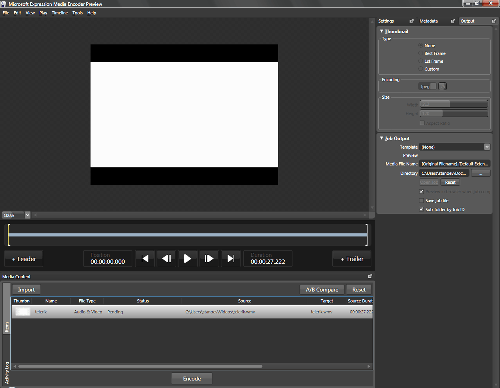Open the Play menu

43,13
